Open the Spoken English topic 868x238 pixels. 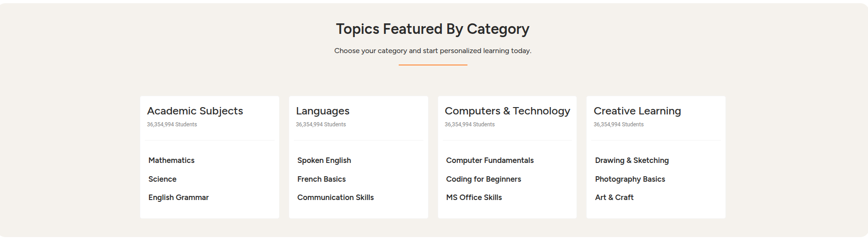(x=324, y=160)
